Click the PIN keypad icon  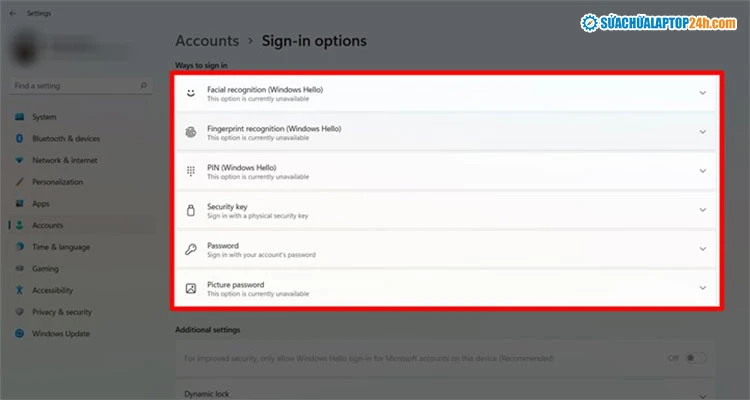point(191,171)
